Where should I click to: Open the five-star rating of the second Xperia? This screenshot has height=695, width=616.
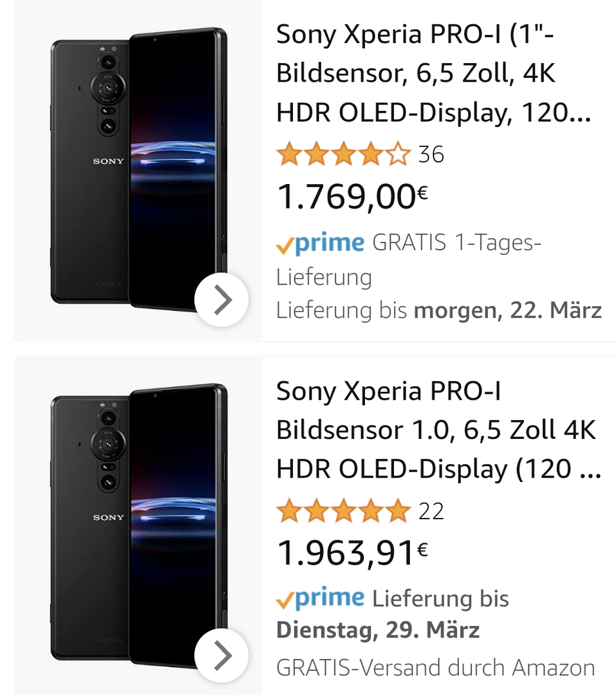pos(343,511)
